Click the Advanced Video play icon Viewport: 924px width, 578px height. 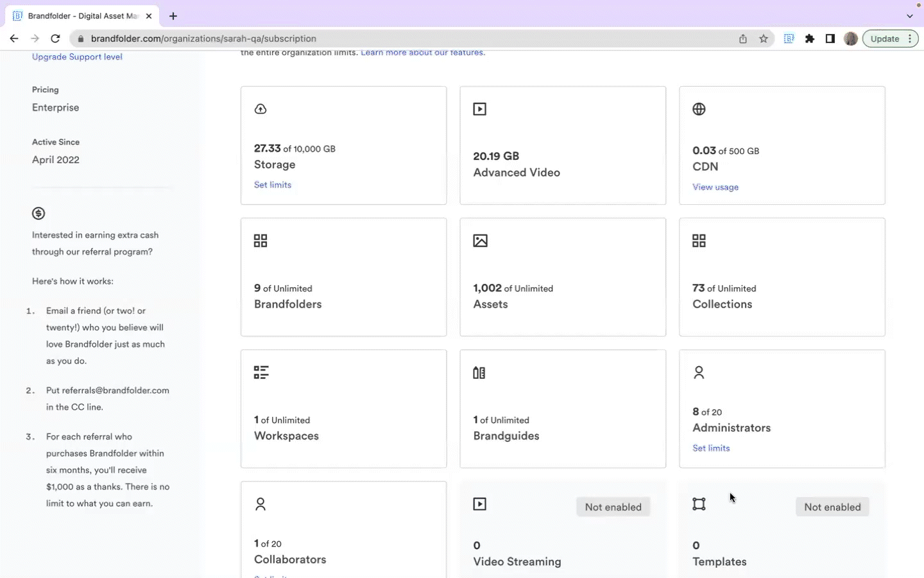[x=480, y=109]
